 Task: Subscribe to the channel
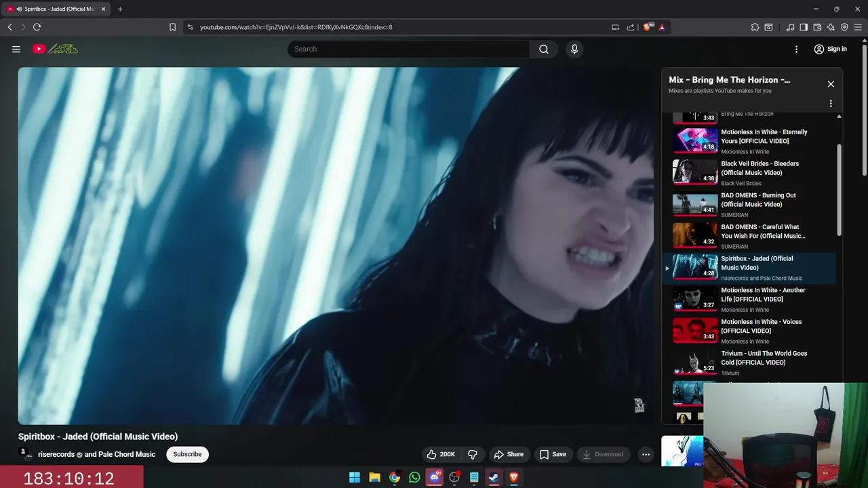[187, 454]
